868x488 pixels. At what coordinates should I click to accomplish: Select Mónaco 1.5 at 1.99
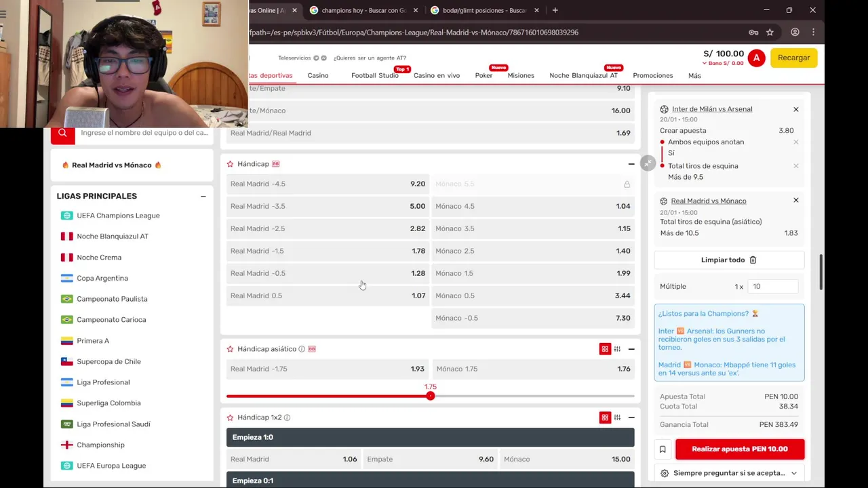(533, 273)
